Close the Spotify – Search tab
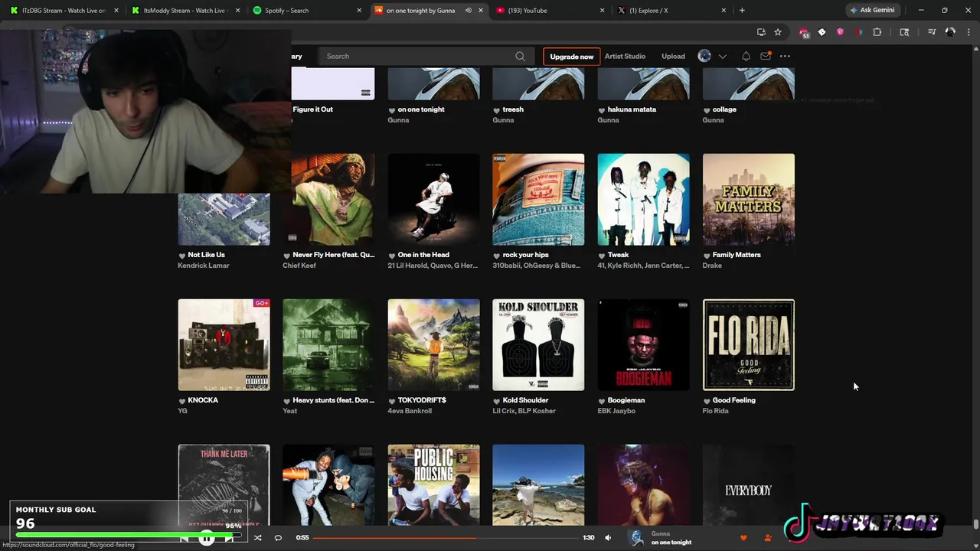 tap(359, 11)
